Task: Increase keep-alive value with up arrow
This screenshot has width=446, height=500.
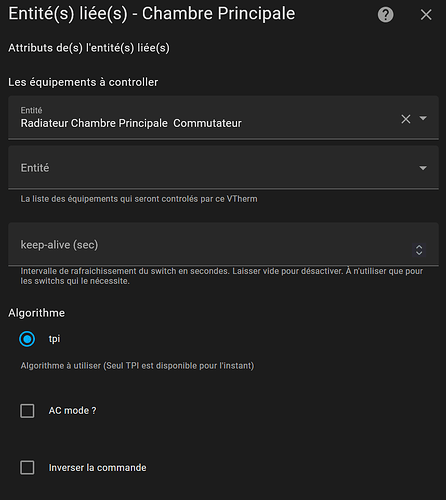Action: click(x=419, y=247)
